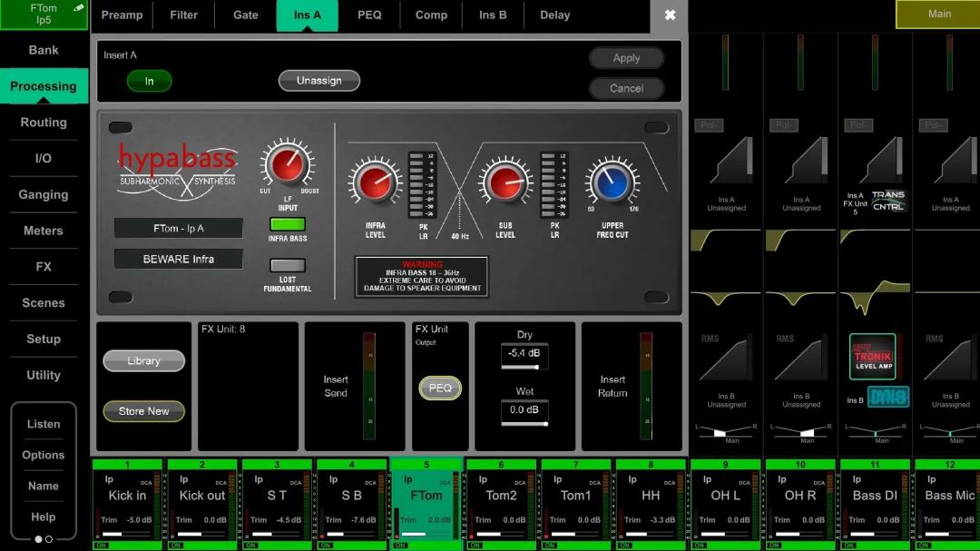Open the Routing menu in the sidebar
Viewport: 980px width, 551px height.
[x=44, y=123]
